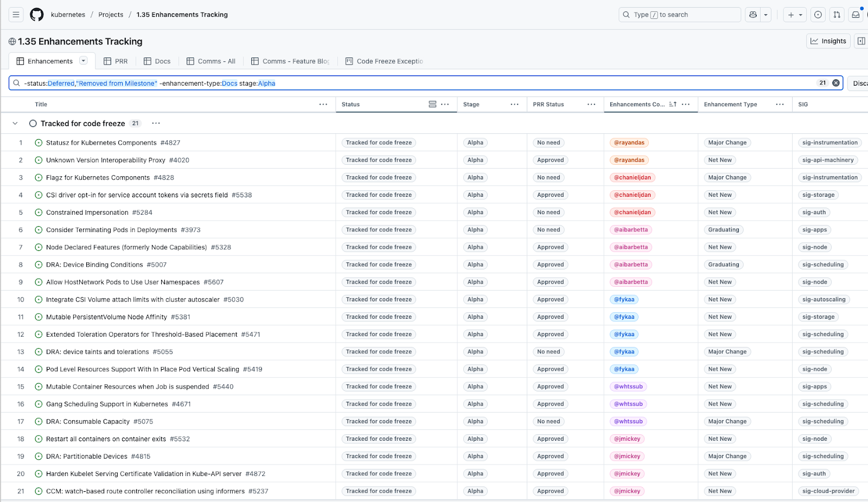Image resolution: width=868 pixels, height=502 pixels.
Task: Click sig-autoscaling label in row 10
Action: pos(824,299)
